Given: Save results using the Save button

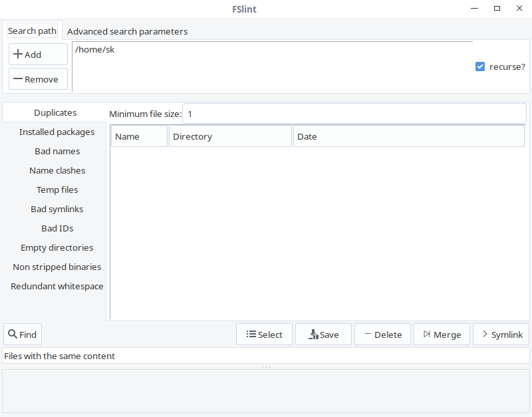Looking at the screenshot, I should [323, 335].
